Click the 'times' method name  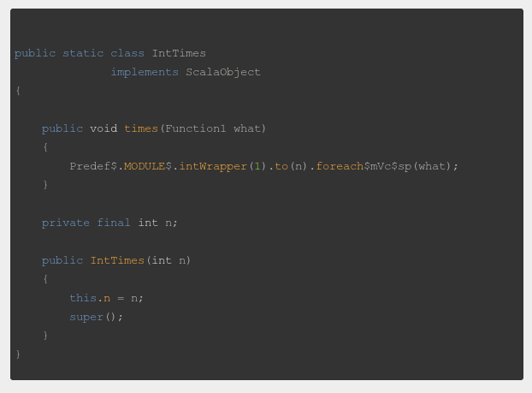(x=141, y=128)
